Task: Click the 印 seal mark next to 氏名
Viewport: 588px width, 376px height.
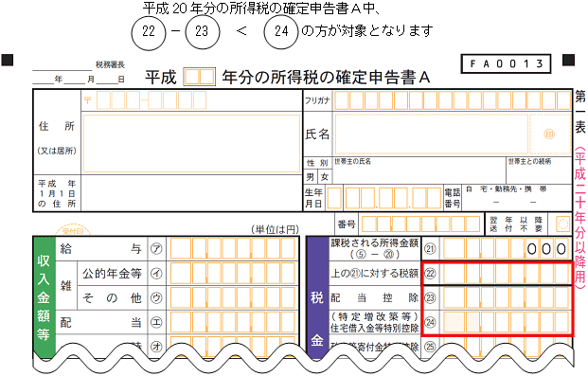Action: pyautogui.click(x=549, y=134)
